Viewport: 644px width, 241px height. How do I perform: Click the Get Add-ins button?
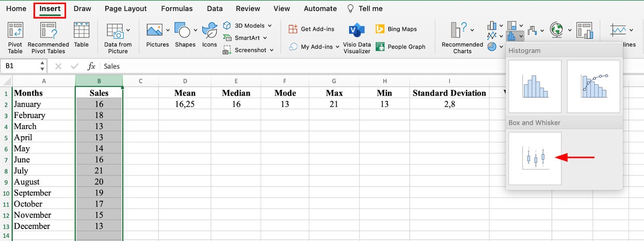312,29
